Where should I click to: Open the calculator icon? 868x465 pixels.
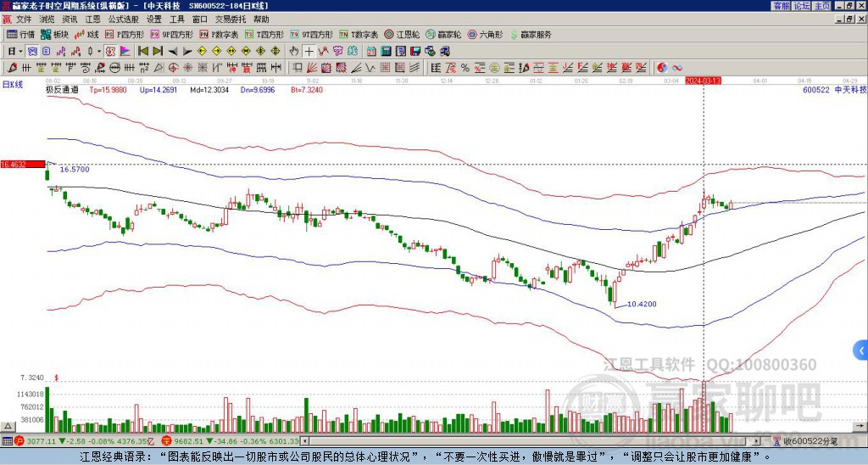[386, 52]
